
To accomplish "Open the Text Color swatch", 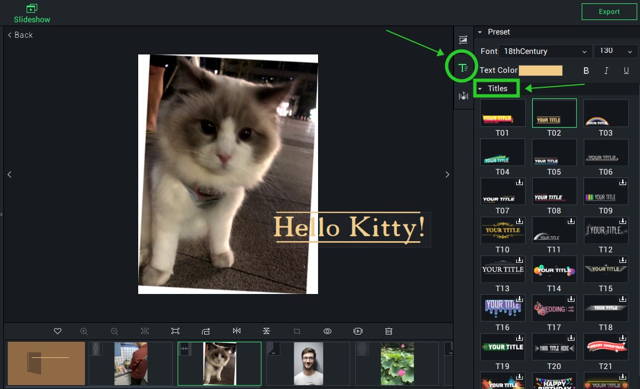I will 540,71.
